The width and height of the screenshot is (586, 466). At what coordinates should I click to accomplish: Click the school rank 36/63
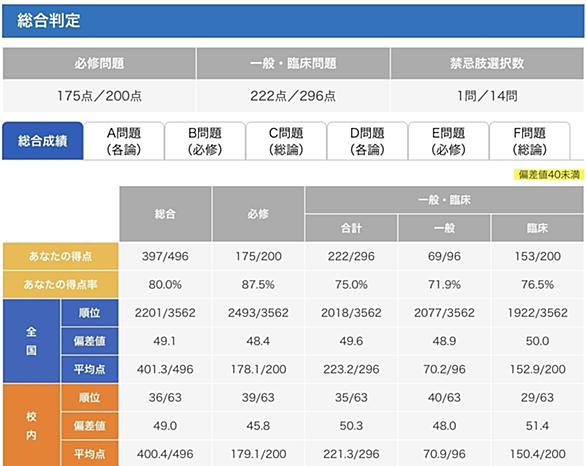coord(165,398)
